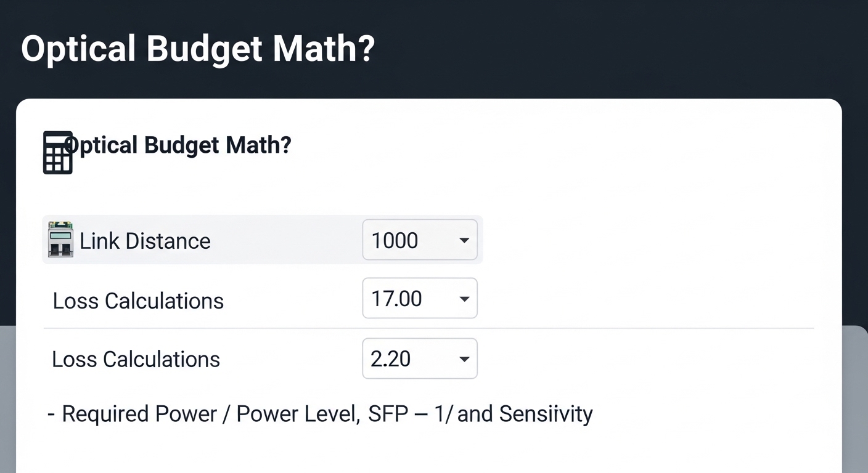Click the Loss Calculations label below the divider
This screenshot has width=868, height=473.
pyautogui.click(x=136, y=359)
